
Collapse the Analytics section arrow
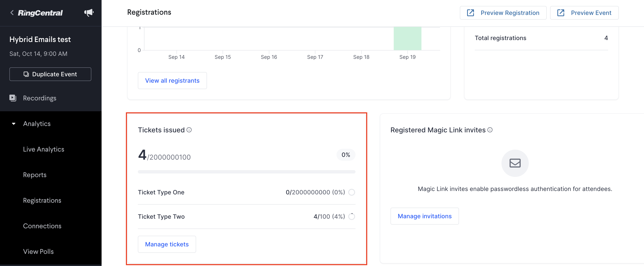coord(14,124)
